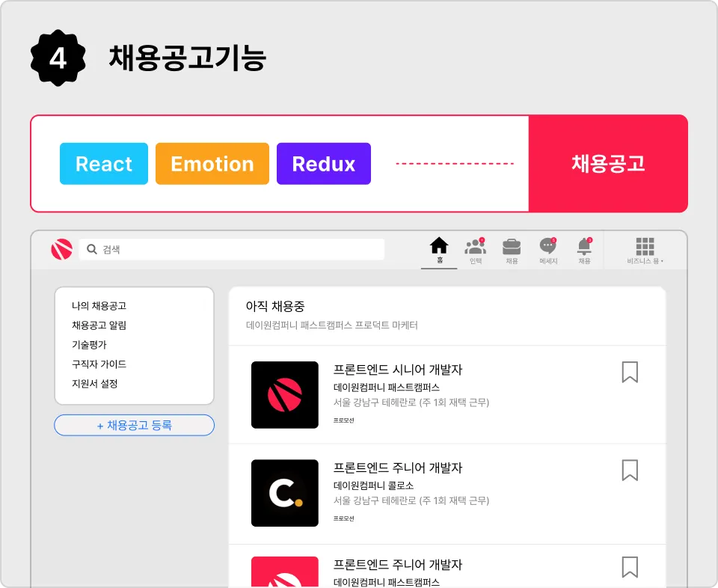Click the 콜로소 listing's 서울 강남구 테헤란로 location
Image resolution: width=718 pixels, height=588 pixels.
pos(411,500)
